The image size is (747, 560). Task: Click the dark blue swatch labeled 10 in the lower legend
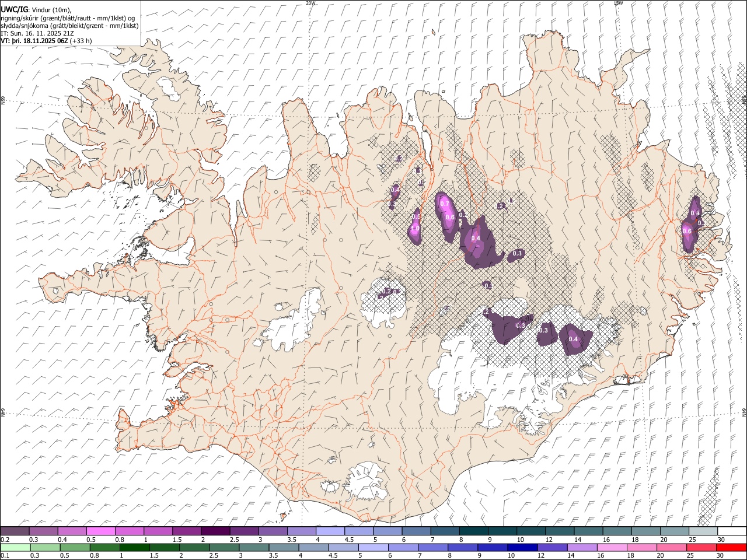click(x=522, y=547)
